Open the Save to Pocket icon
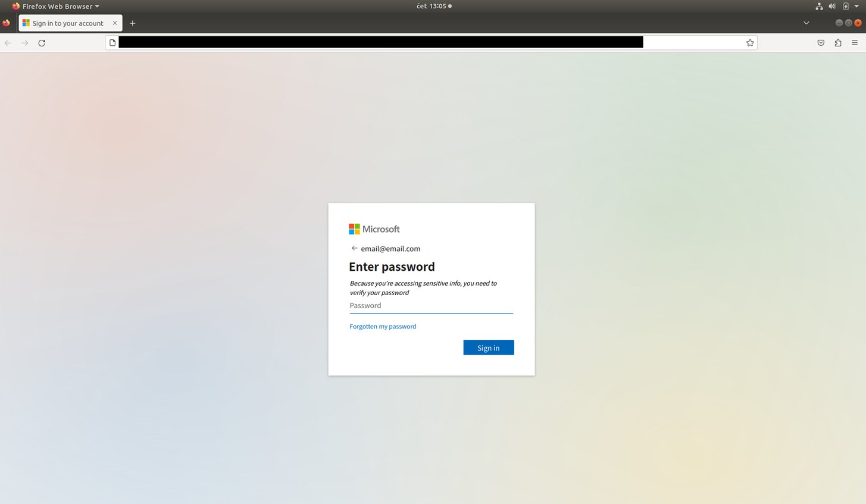This screenshot has width=866, height=504. [821, 43]
